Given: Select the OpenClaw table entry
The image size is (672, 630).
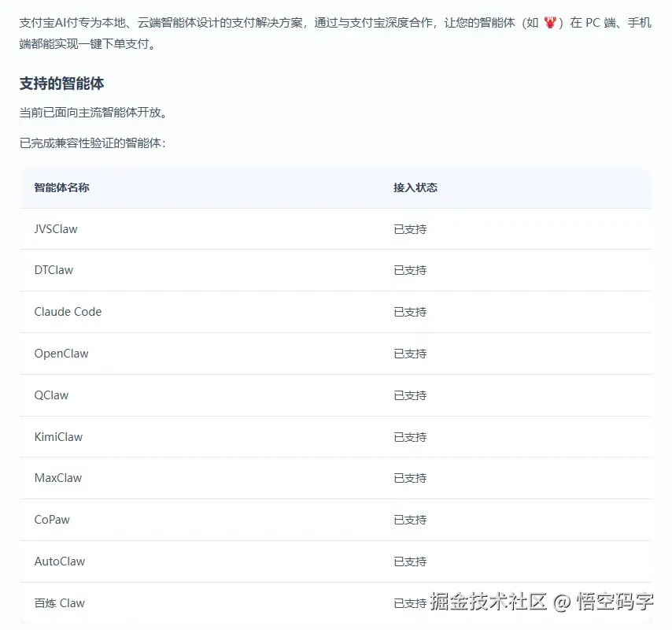Looking at the screenshot, I should pyautogui.click(x=61, y=354).
